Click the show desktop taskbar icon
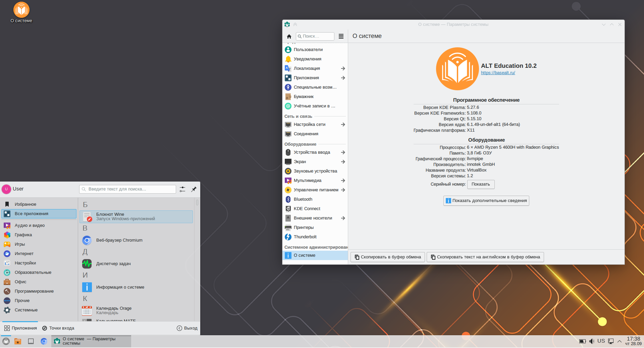 [x=31, y=341]
